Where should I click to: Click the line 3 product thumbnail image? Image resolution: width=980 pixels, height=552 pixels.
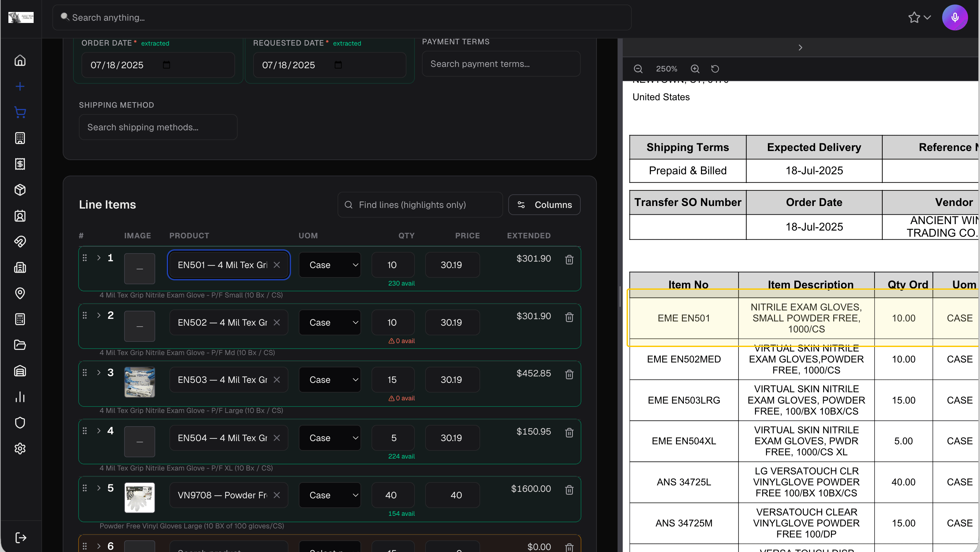pyautogui.click(x=140, y=382)
